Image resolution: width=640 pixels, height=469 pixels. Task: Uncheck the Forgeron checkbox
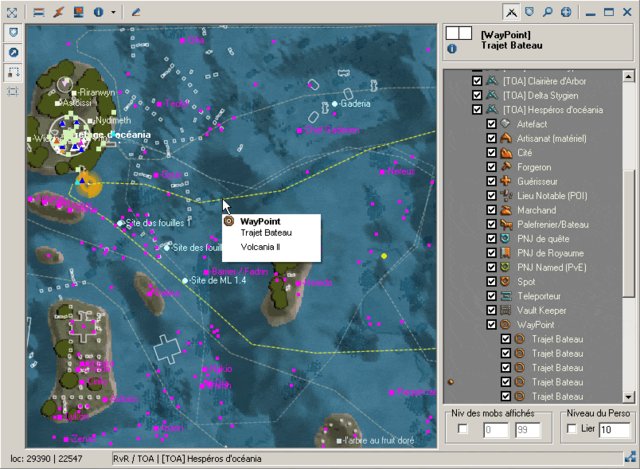pyautogui.click(x=491, y=167)
